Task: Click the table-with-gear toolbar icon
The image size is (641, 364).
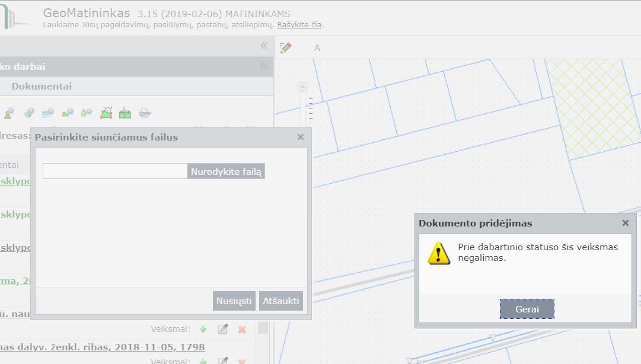Action: point(48,113)
